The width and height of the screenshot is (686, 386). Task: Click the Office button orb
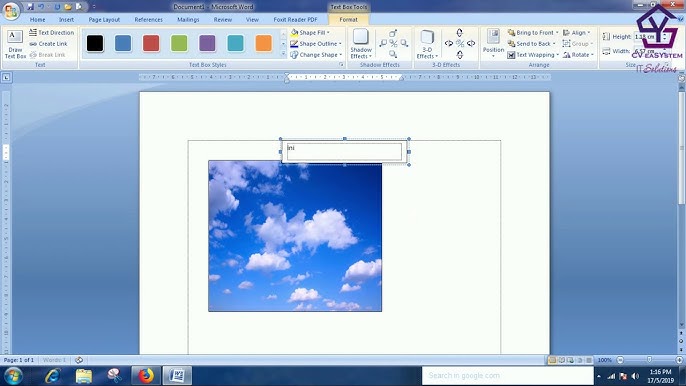tap(11, 11)
